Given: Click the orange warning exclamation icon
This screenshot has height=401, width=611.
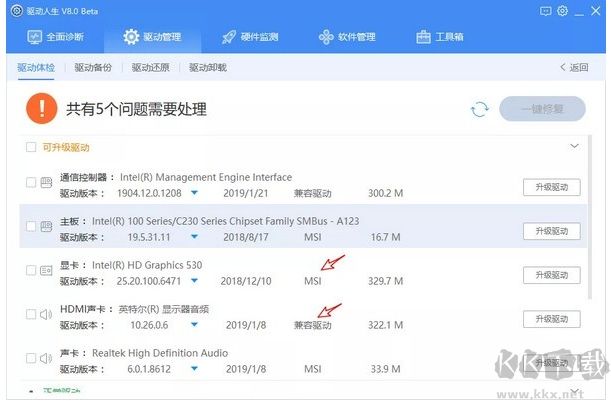Looking at the screenshot, I should (x=41, y=108).
